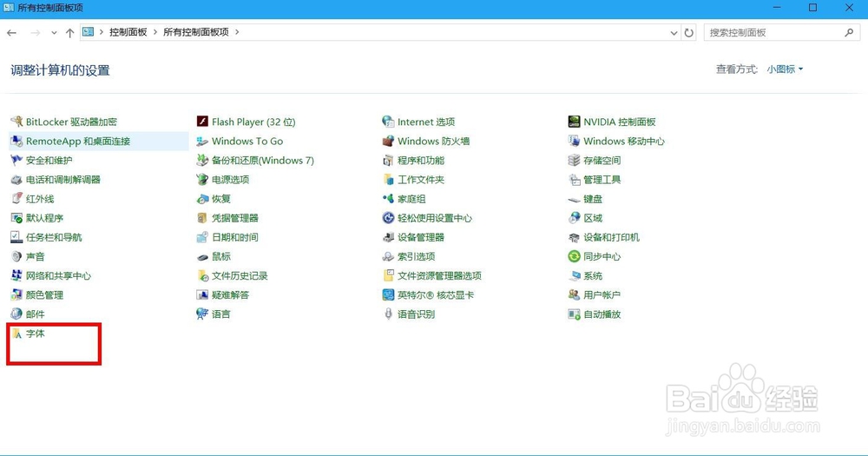
Task: Open Windows To Go icon
Action: [202, 142]
